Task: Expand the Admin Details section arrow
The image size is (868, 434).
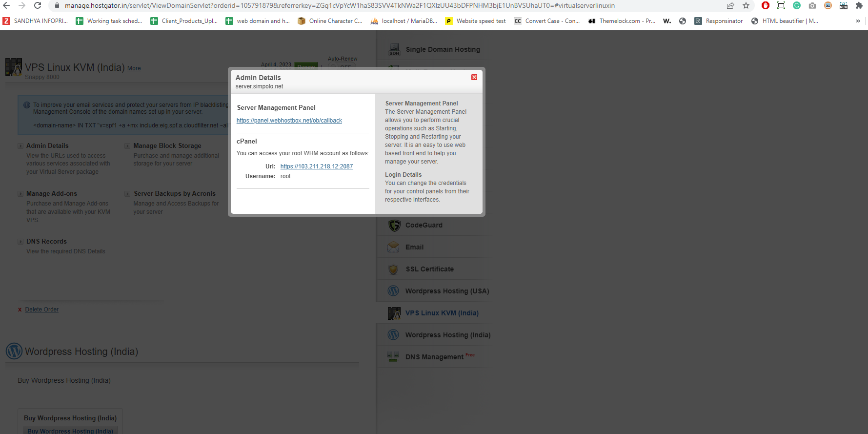Action: click(x=20, y=146)
